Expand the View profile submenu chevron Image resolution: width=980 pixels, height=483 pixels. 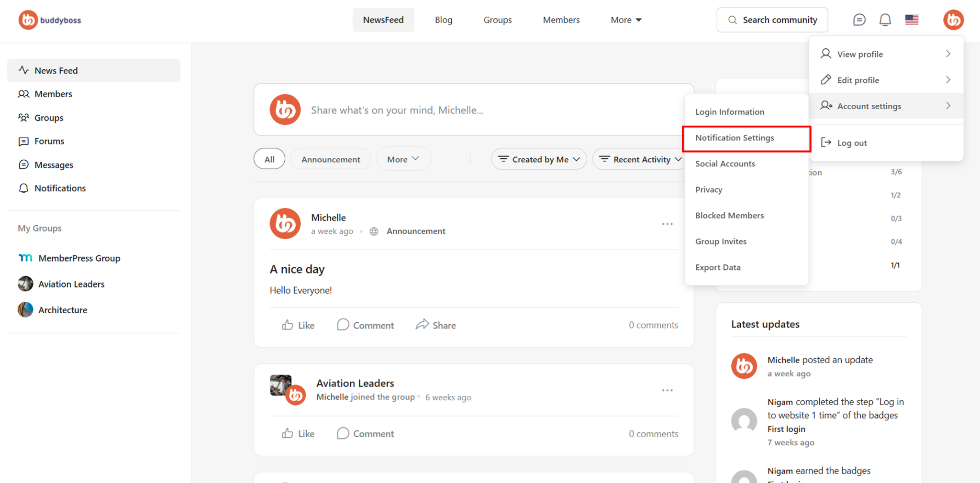coord(948,54)
